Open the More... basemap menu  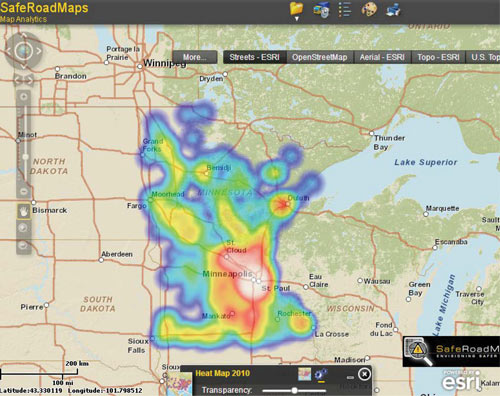[195, 57]
